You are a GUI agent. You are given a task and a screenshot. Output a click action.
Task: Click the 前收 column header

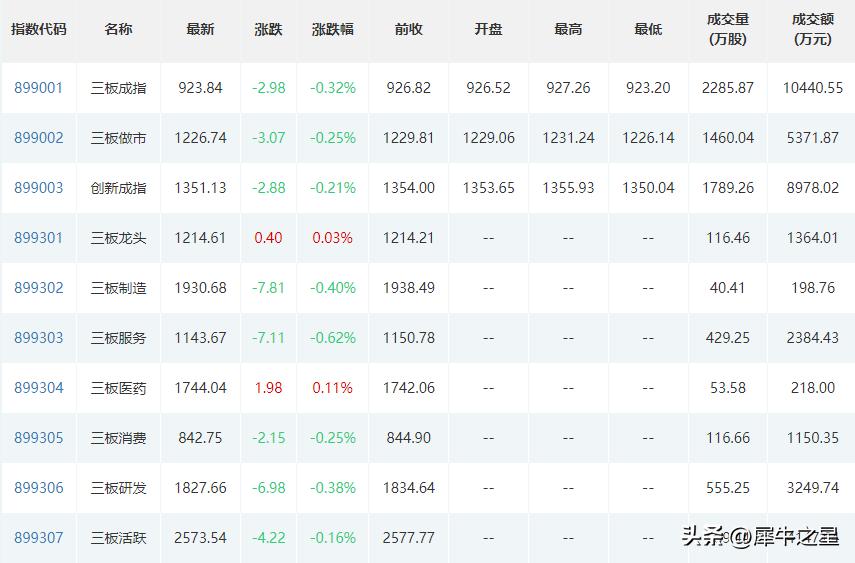[408, 29]
